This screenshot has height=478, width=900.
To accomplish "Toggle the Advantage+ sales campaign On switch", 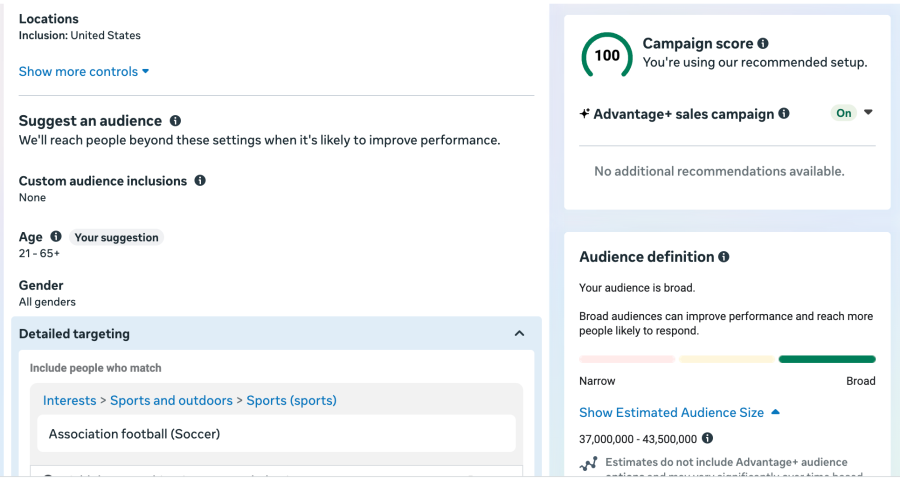I will point(844,113).
